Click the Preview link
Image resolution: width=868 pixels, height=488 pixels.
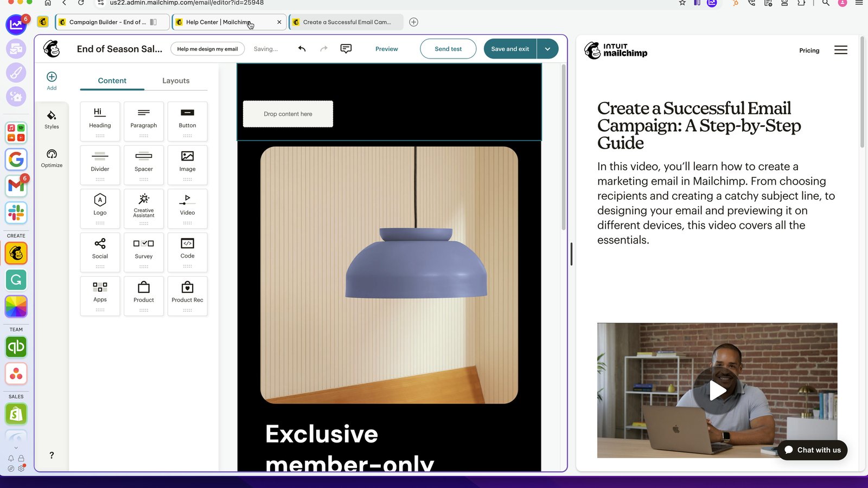pos(386,49)
